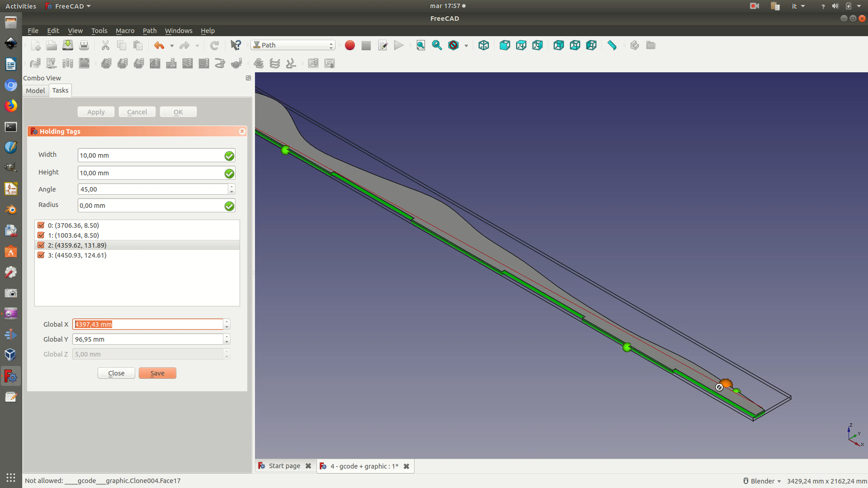
Task: Open the Edit menu
Action: click(x=53, y=31)
